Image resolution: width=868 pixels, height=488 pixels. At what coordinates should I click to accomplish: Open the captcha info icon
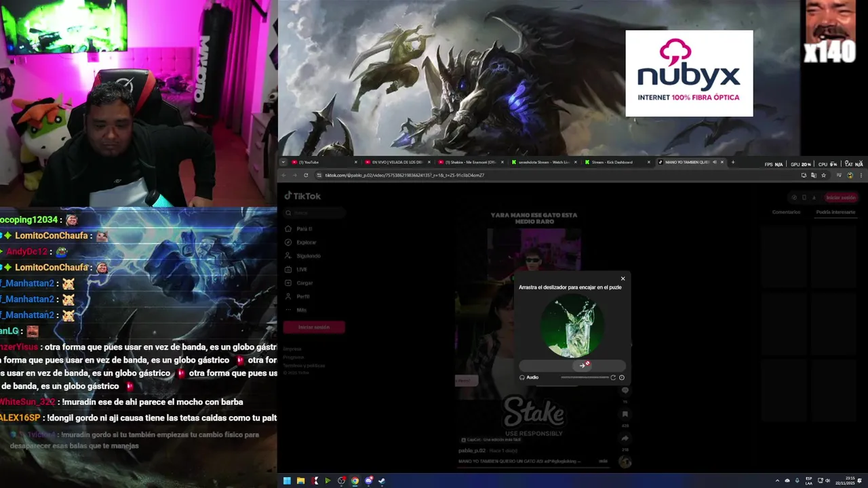coord(622,378)
